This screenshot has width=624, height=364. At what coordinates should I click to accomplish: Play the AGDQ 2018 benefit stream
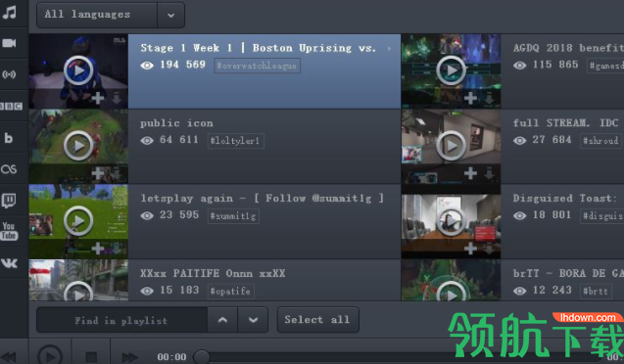(x=451, y=70)
